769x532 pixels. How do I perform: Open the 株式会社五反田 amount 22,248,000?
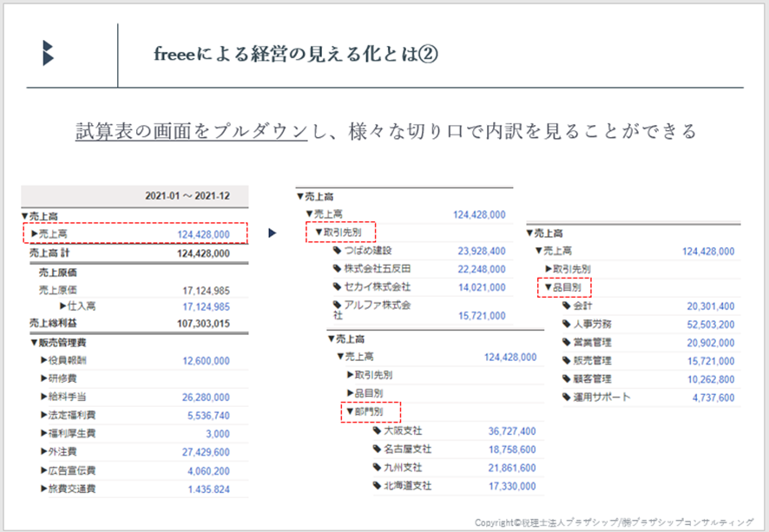pos(482,269)
